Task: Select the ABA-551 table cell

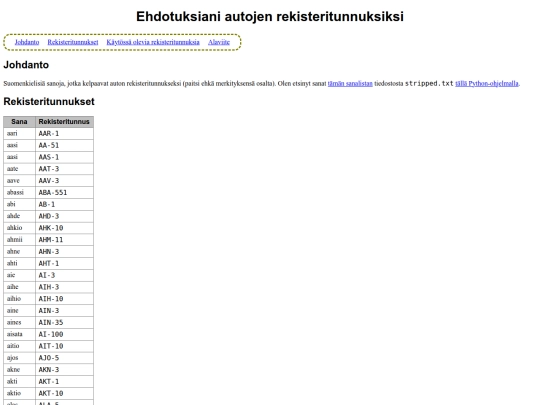Action: click(64, 193)
